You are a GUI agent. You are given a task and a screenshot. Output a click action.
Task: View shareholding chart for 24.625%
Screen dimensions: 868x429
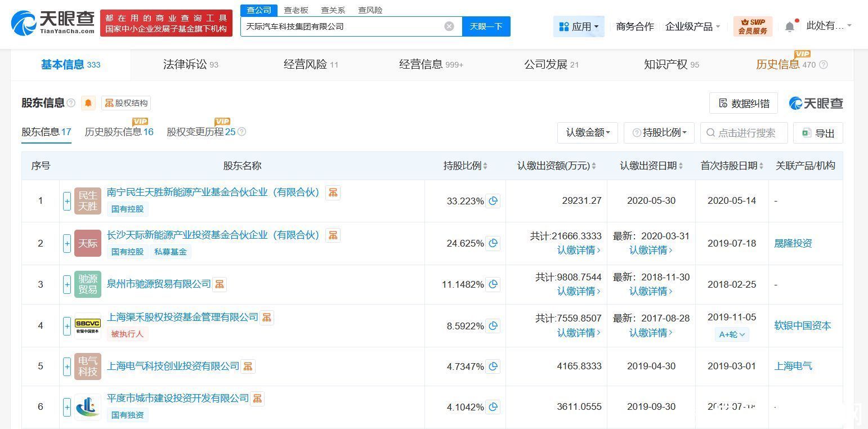pyautogui.click(x=493, y=243)
